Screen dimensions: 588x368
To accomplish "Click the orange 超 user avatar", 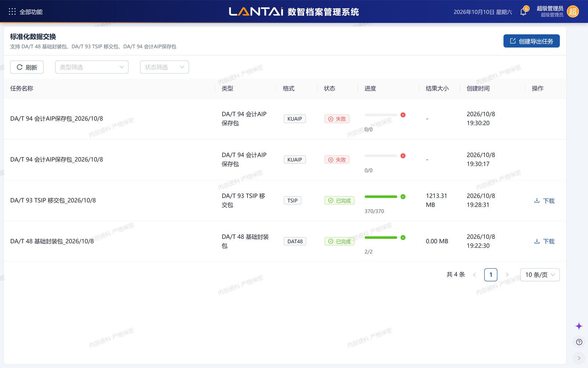I will [x=573, y=12].
